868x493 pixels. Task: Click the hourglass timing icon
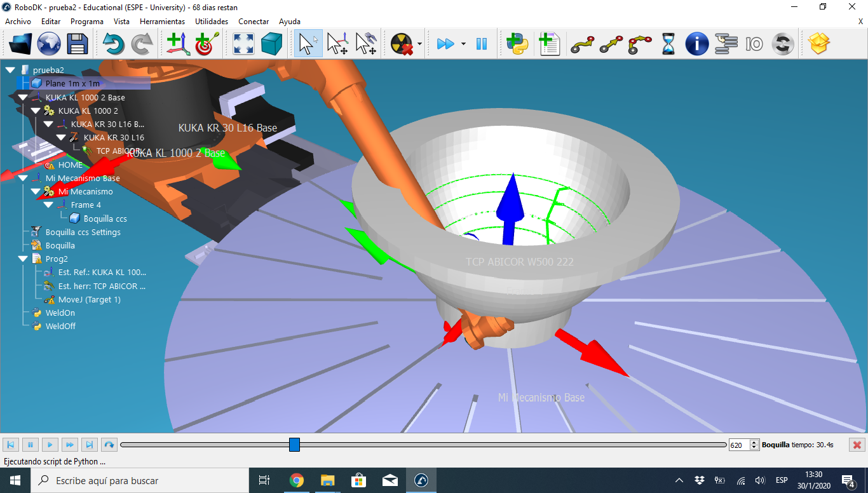pyautogui.click(x=668, y=44)
